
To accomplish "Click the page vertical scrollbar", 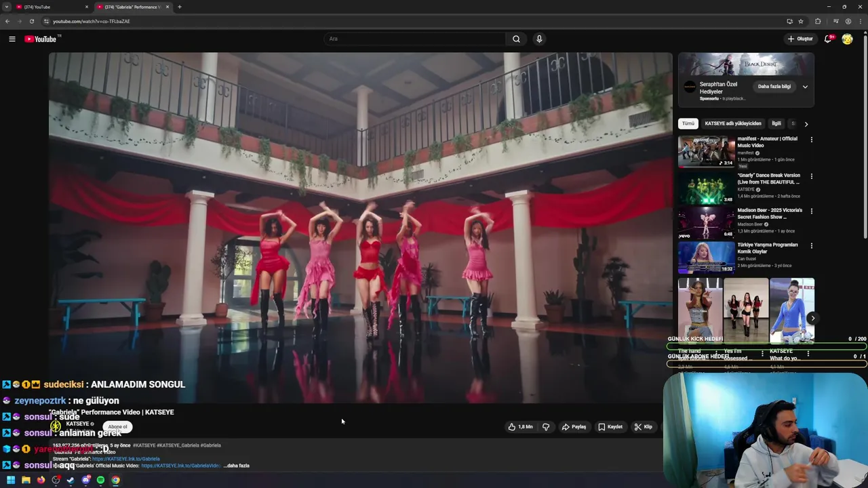I will pos(865,136).
